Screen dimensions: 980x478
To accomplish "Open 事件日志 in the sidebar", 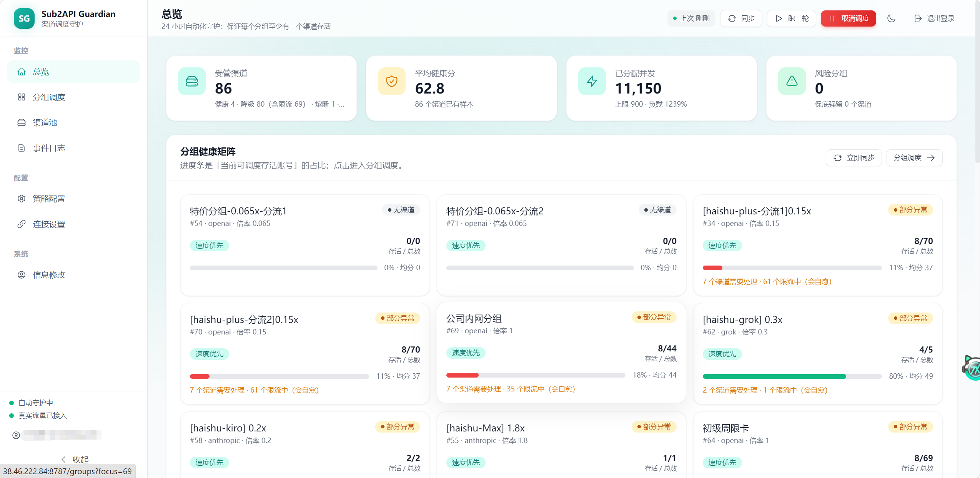I will [x=73, y=148].
